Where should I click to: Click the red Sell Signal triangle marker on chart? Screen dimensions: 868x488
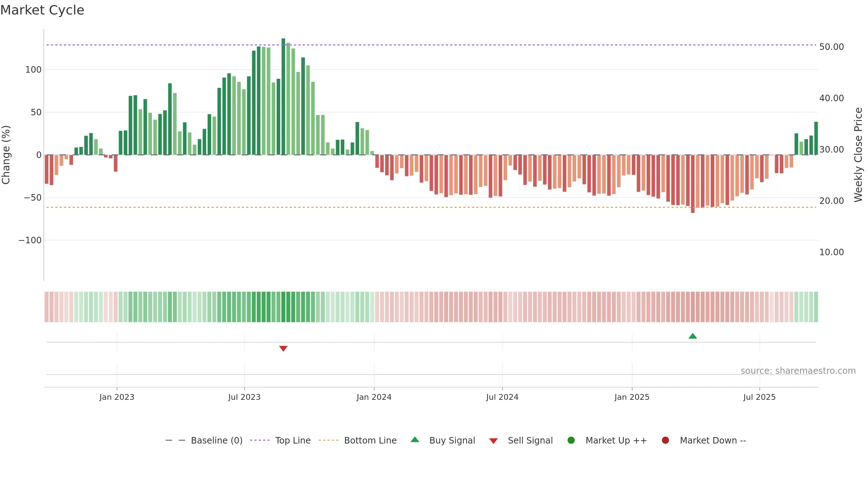pos(283,348)
